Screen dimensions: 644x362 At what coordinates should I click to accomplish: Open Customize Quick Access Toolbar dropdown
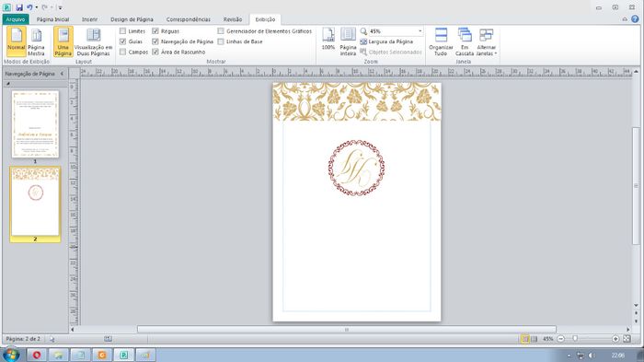(60, 7)
